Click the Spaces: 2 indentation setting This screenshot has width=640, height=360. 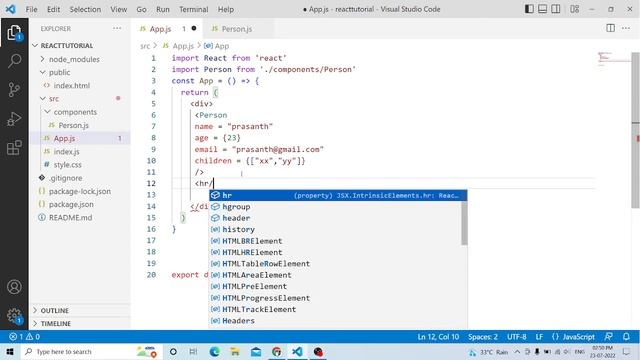(483, 337)
